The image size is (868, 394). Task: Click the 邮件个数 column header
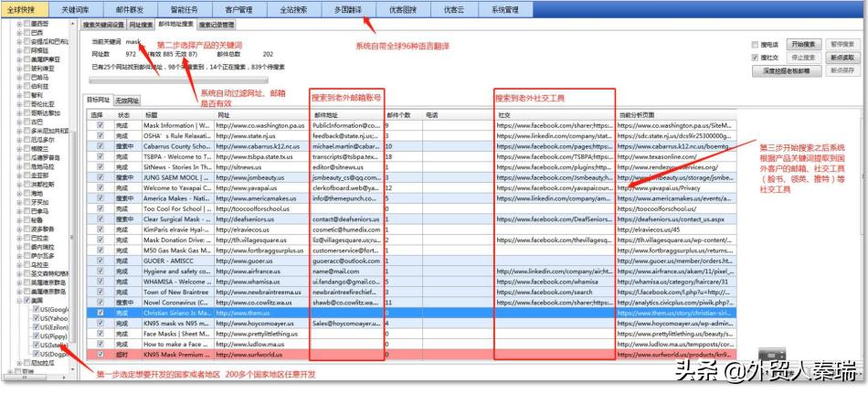click(x=402, y=115)
